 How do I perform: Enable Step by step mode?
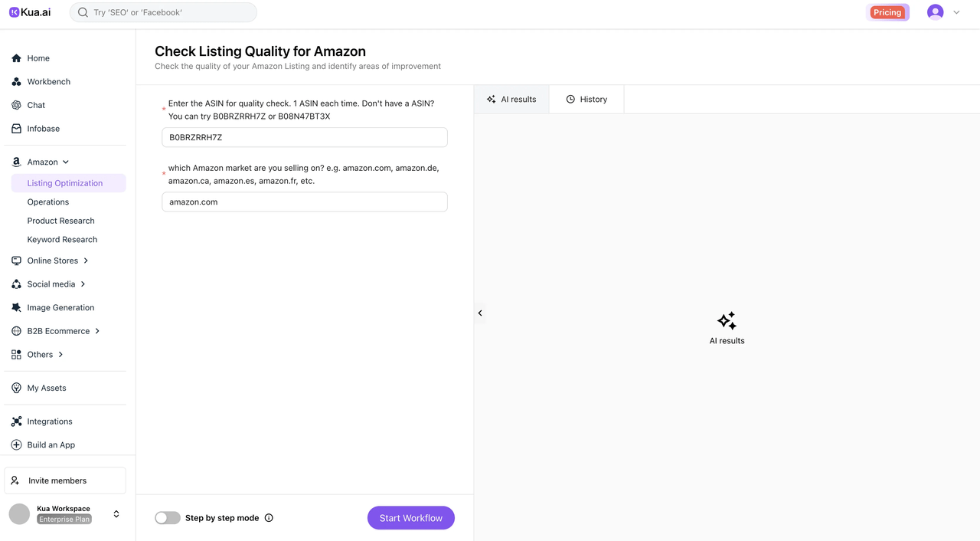[167, 517]
